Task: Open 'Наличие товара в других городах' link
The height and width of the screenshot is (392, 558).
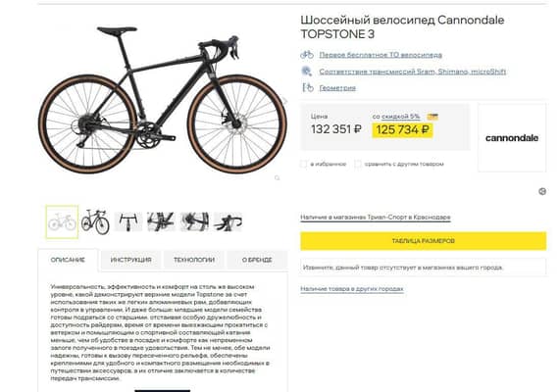Action: [352, 288]
